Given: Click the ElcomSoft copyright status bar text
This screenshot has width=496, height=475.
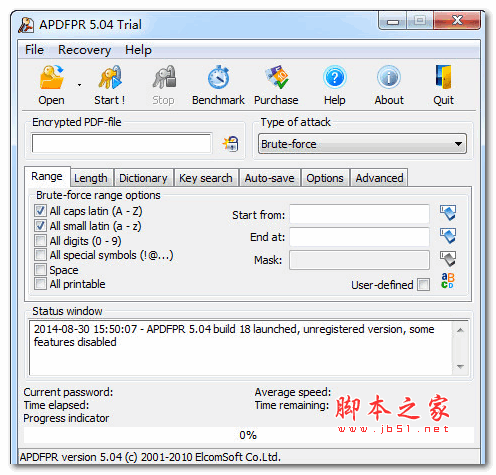Looking at the screenshot, I should (150, 457).
